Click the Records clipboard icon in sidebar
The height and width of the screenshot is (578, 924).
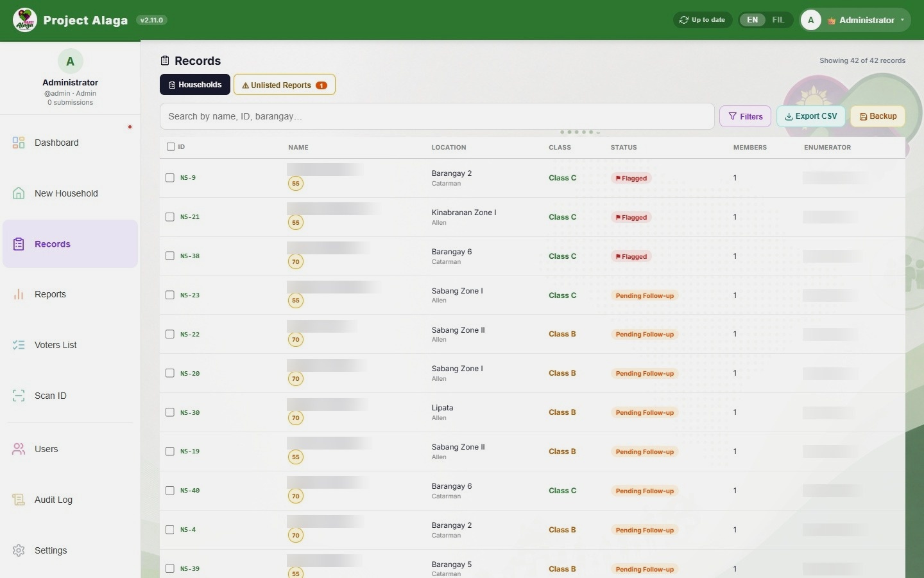(19, 244)
